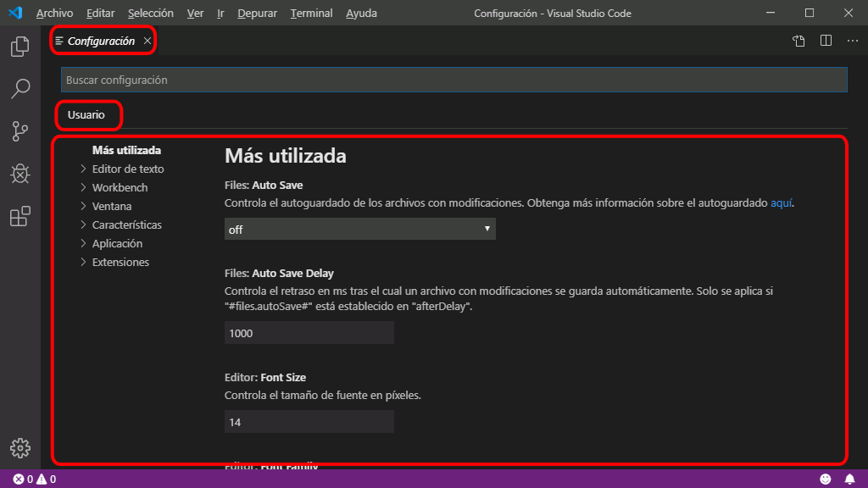Open the Extensions view icon
This screenshot has width=868, height=488.
[20, 216]
